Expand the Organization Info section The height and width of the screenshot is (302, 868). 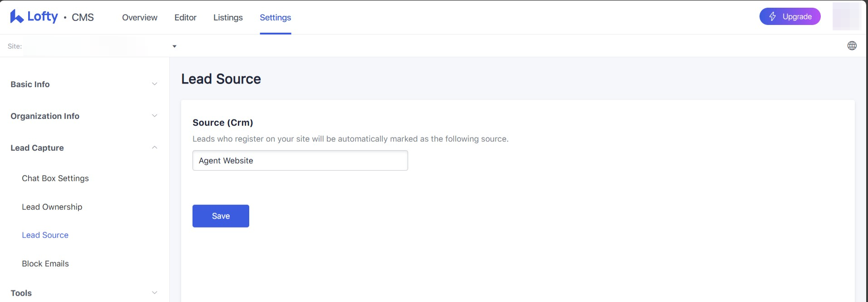click(154, 116)
